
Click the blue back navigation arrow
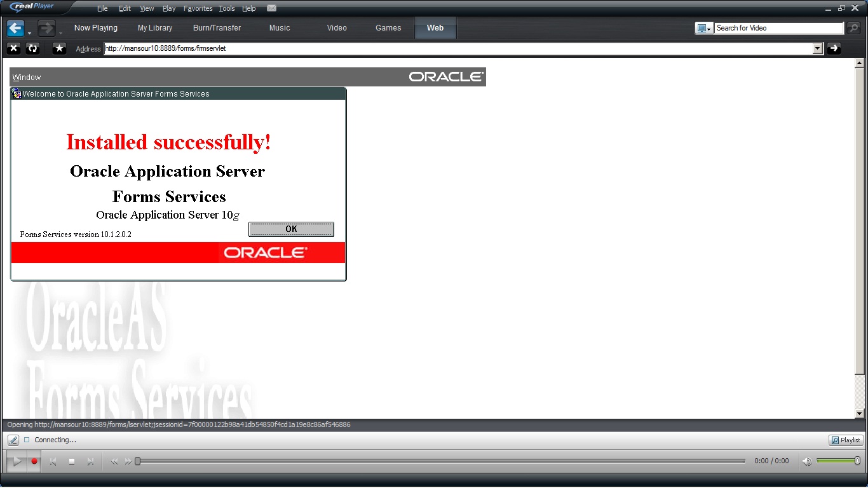15,28
